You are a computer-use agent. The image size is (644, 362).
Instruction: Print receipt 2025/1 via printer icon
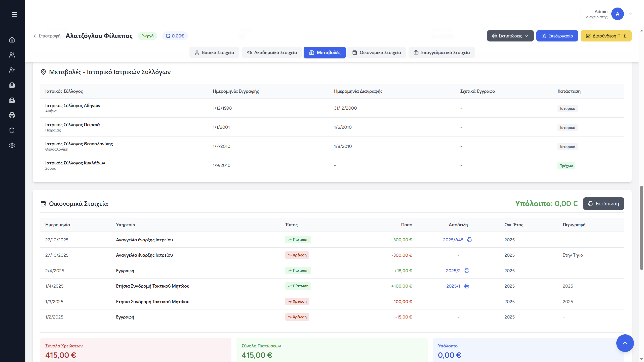pos(466,286)
